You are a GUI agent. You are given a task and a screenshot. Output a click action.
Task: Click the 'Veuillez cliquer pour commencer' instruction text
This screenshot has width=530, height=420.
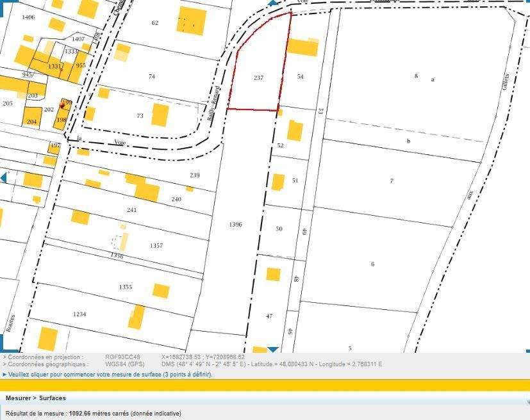pyautogui.click(x=110, y=375)
